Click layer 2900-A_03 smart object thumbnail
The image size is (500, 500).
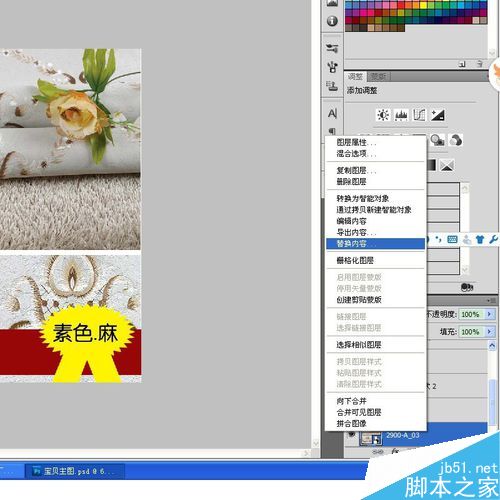pos(370,438)
